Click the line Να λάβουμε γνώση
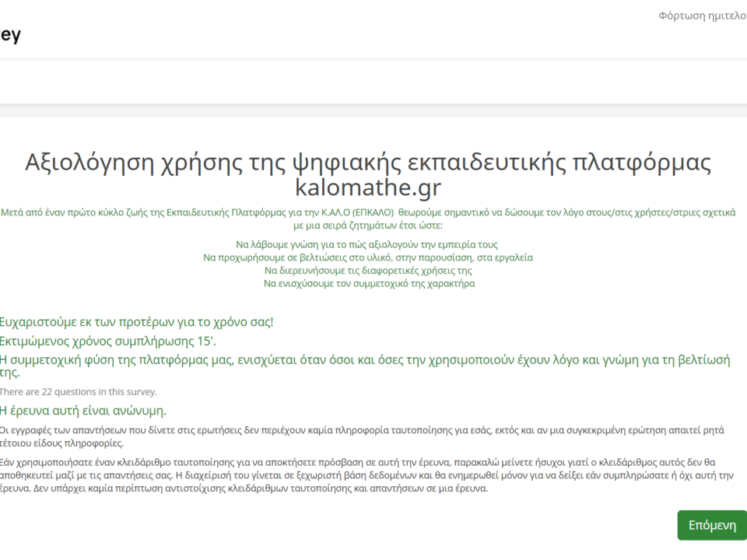Screen dimensions: 747x560 pos(367,244)
